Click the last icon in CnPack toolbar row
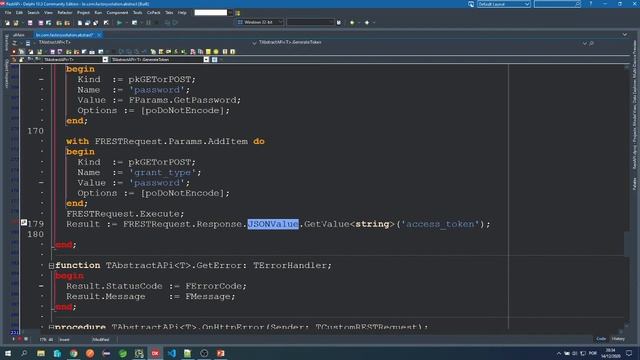 coord(232,51)
